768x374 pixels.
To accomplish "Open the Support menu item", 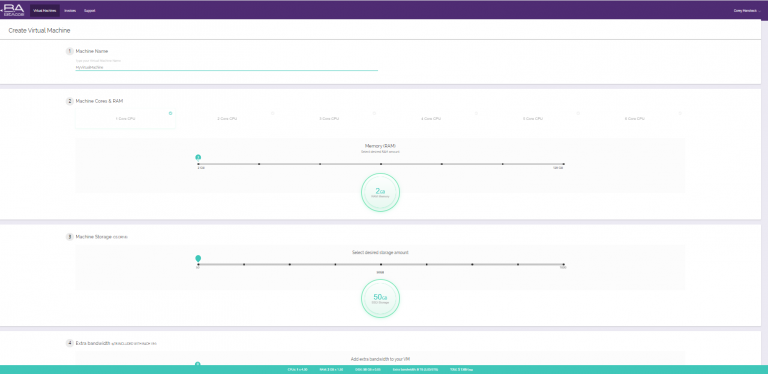I will [90, 10].
